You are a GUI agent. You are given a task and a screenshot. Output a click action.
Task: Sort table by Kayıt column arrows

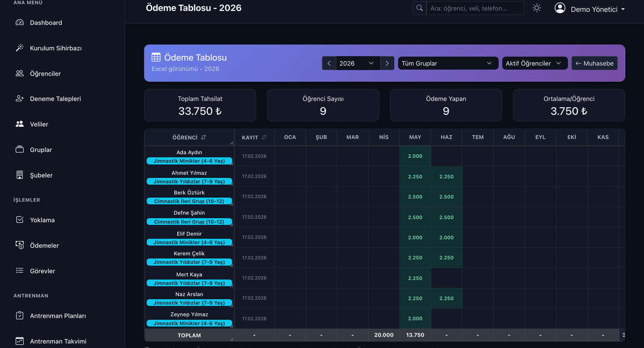[264, 137]
